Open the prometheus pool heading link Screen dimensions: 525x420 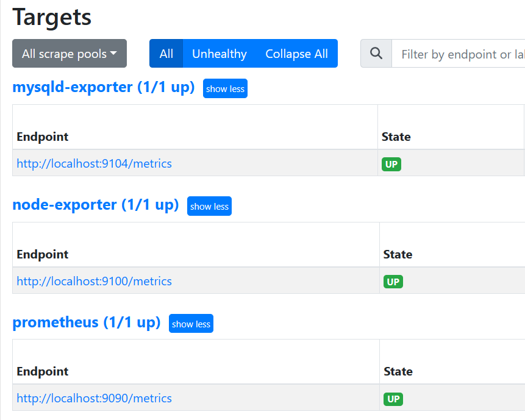point(86,322)
